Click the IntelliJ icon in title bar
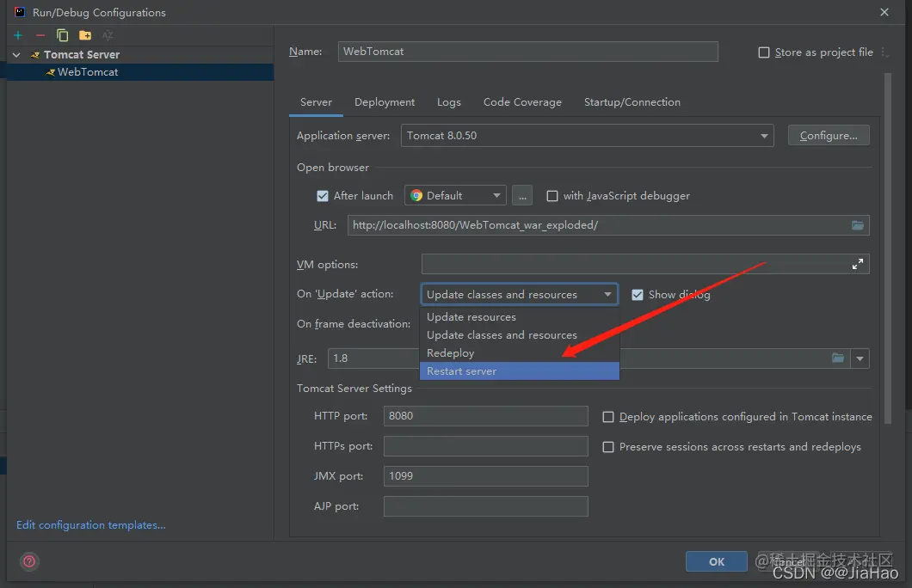Screen dimensions: 912x588 point(20,12)
